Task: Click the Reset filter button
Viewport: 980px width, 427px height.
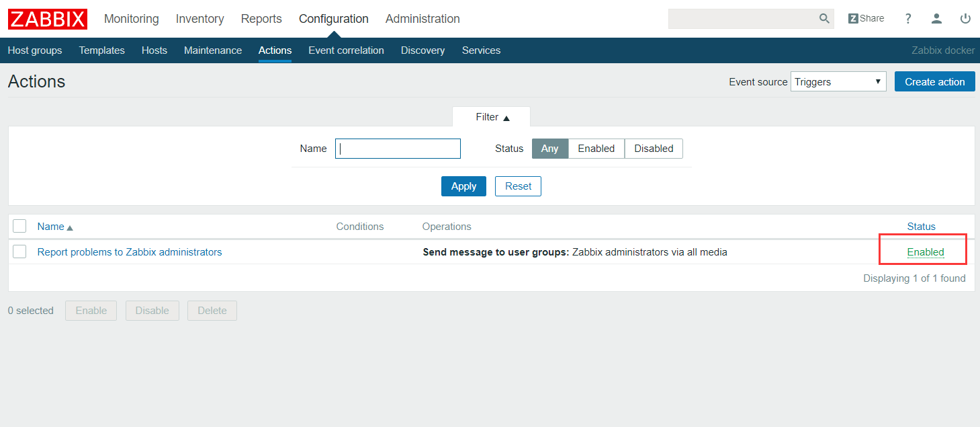Action: click(518, 186)
